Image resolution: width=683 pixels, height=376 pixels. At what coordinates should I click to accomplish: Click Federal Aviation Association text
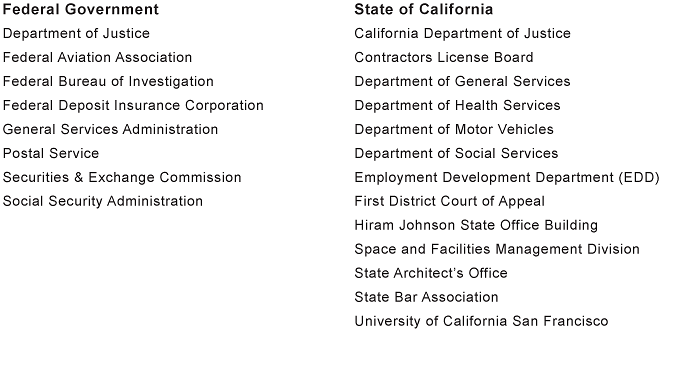[x=97, y=58]
